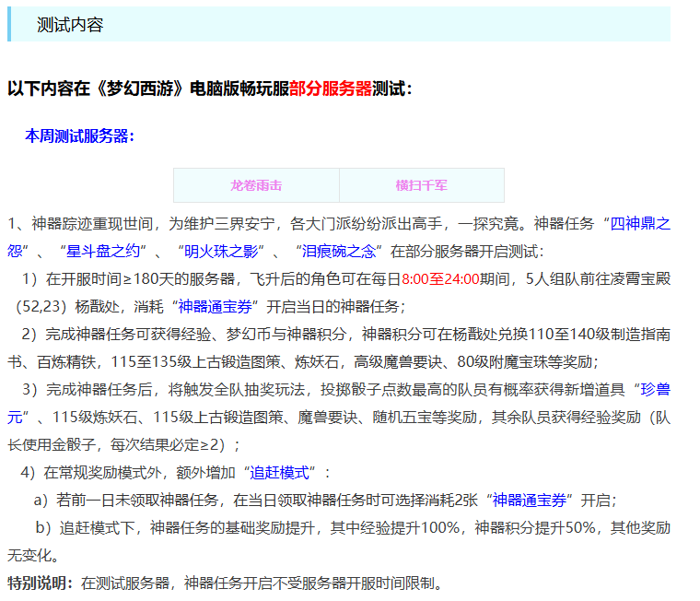Open the 泪痕碗之念 link
Image resolution: width=700 pixels, height=601 pixels.
pyautogui.click(x=342, y=251)
